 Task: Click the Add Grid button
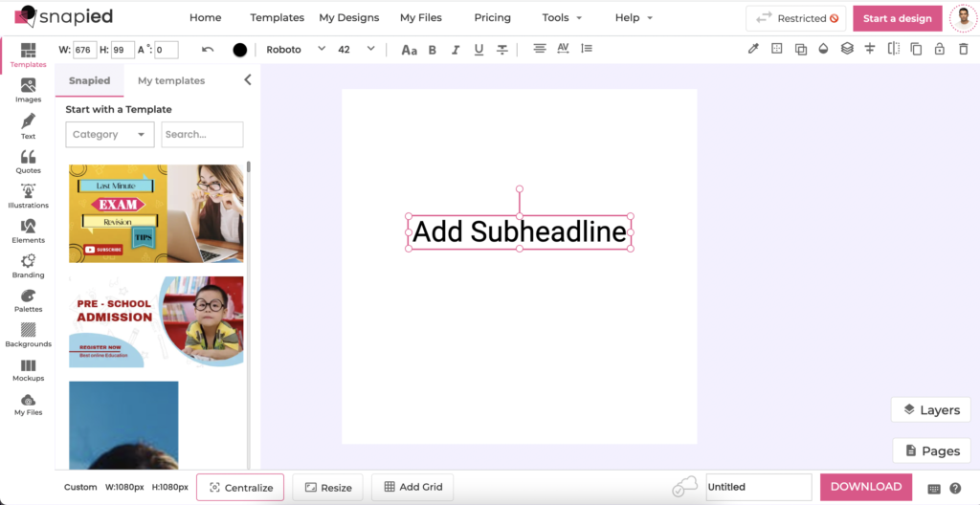(x=412, y=487)
